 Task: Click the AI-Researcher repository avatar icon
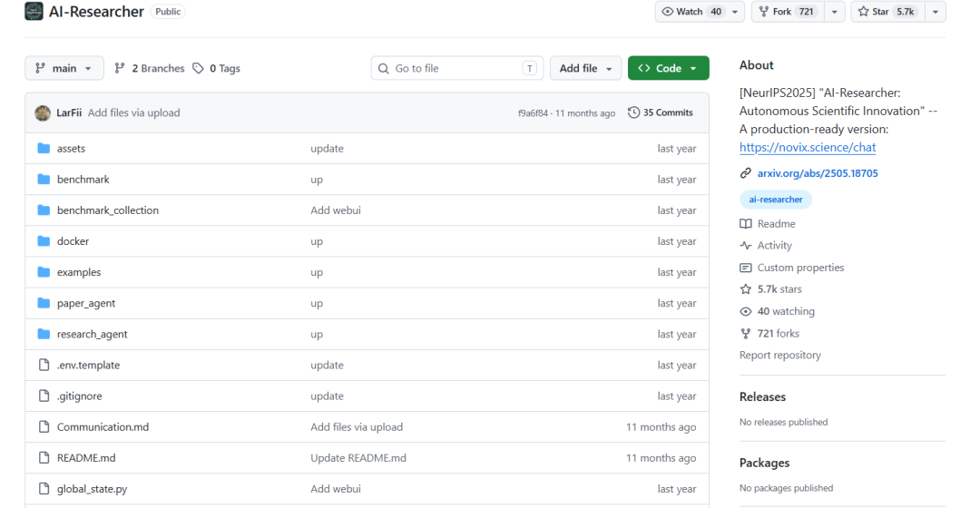(34, 11)
